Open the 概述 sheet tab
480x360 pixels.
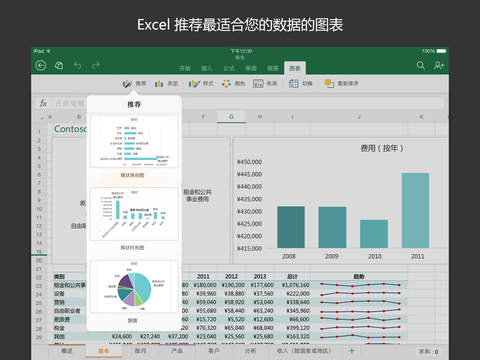[x=67, y=351]
